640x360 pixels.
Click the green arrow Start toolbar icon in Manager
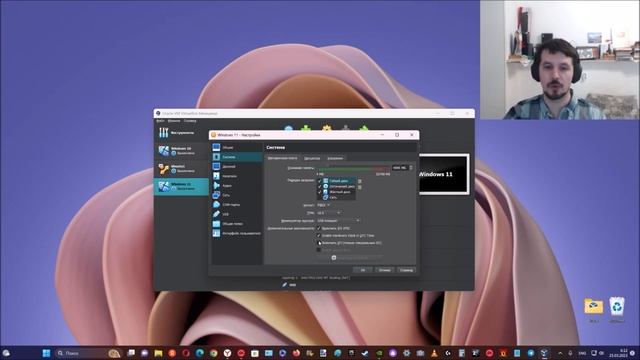[x=364, y=128]
